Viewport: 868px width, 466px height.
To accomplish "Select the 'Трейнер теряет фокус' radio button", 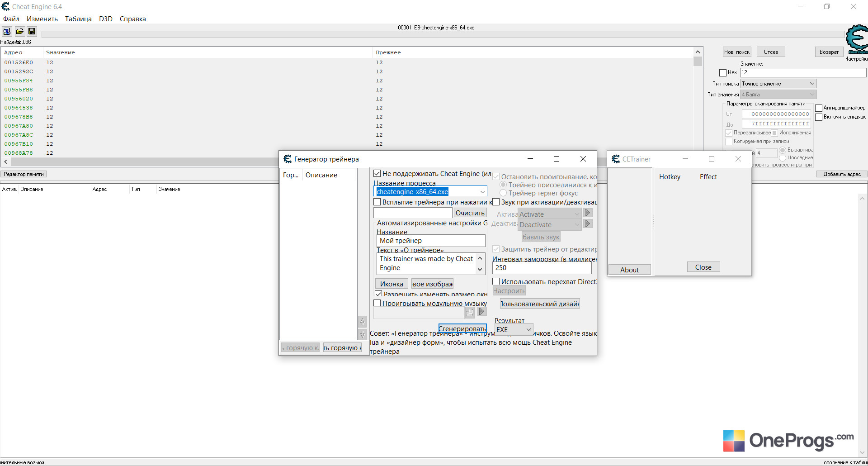I will tap(503, 193).
